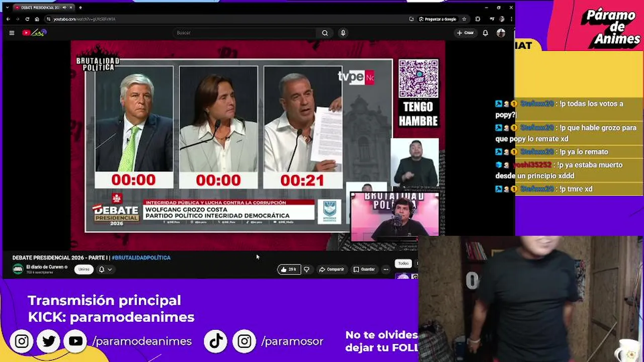Click chat message 'tmre xd'
This screenshot has width=644, height=362.
pos(575,189)
